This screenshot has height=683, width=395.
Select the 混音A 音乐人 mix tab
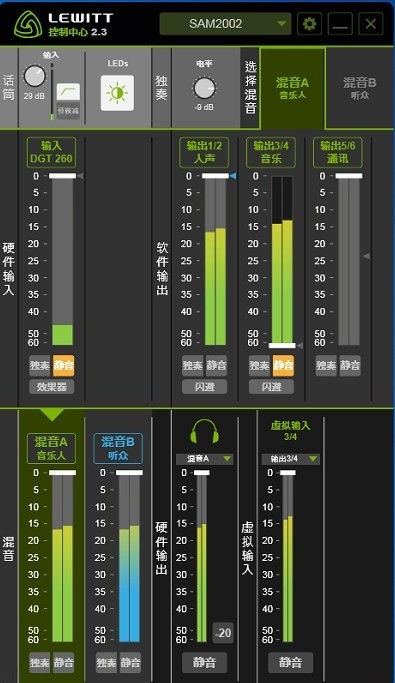(292, 88)
